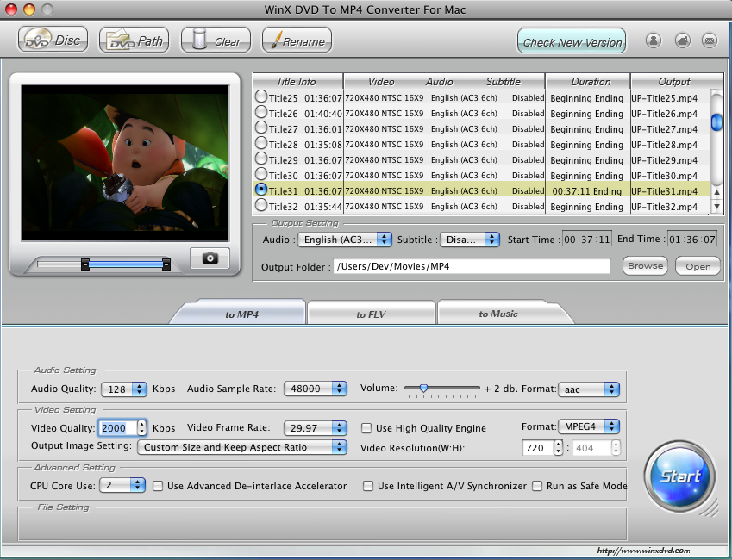
Task: Take a snapshot with the camera icon
Action: pos(210,258)
